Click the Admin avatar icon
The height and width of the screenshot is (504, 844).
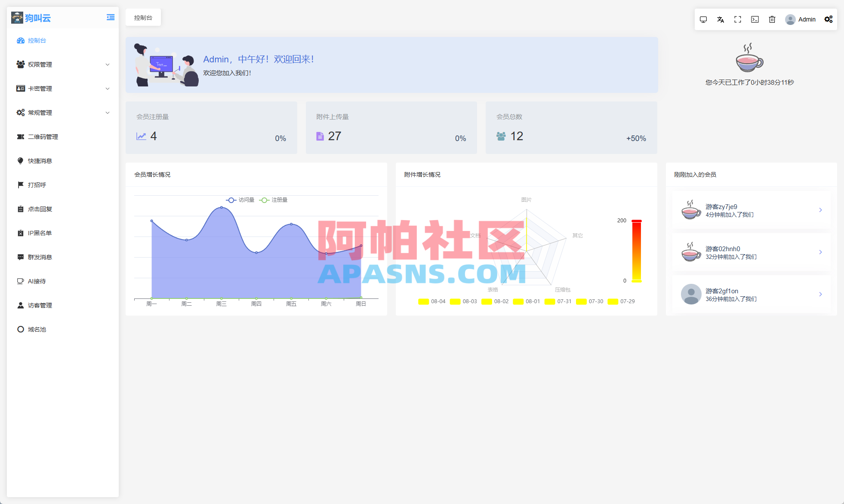[x=790, y=19]
